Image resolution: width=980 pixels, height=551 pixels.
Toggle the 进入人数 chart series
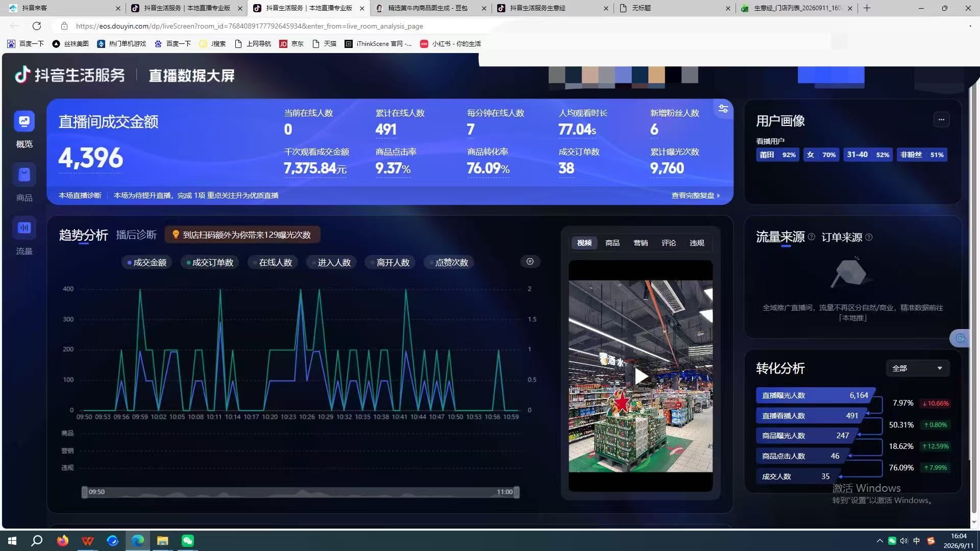[331, 262]
